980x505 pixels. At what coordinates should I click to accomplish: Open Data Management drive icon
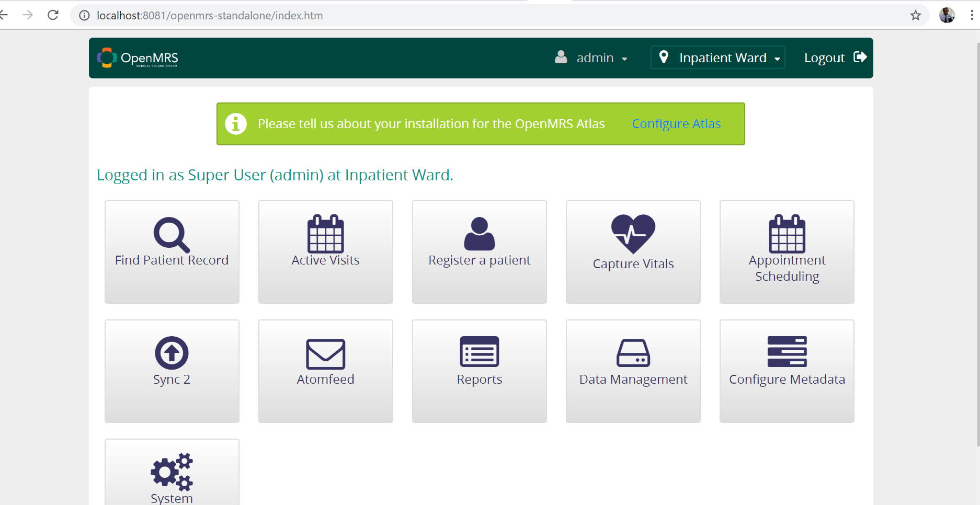tap(633, 353)
